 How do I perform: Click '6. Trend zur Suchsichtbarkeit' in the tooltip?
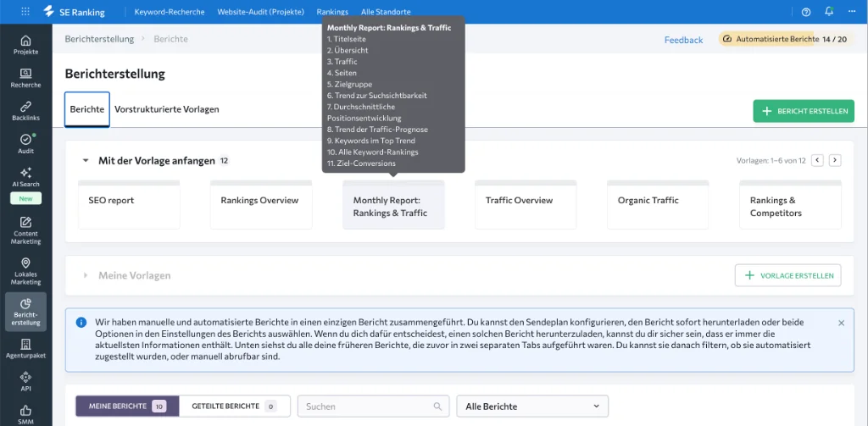[377, 96]
